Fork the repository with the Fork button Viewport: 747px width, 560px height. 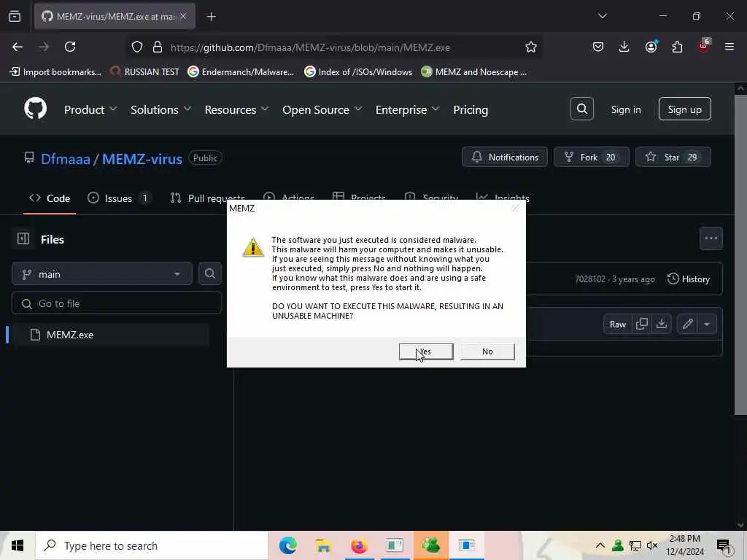tap(591, 157)
